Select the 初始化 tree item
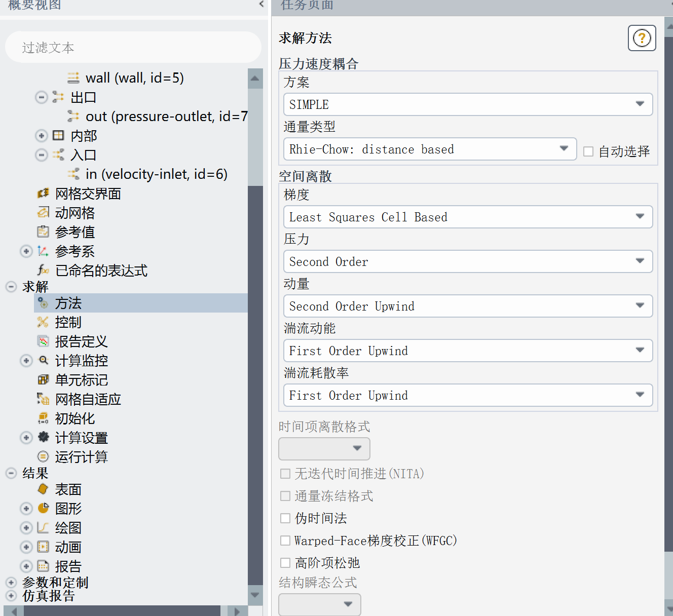 [x=75, y=418]
